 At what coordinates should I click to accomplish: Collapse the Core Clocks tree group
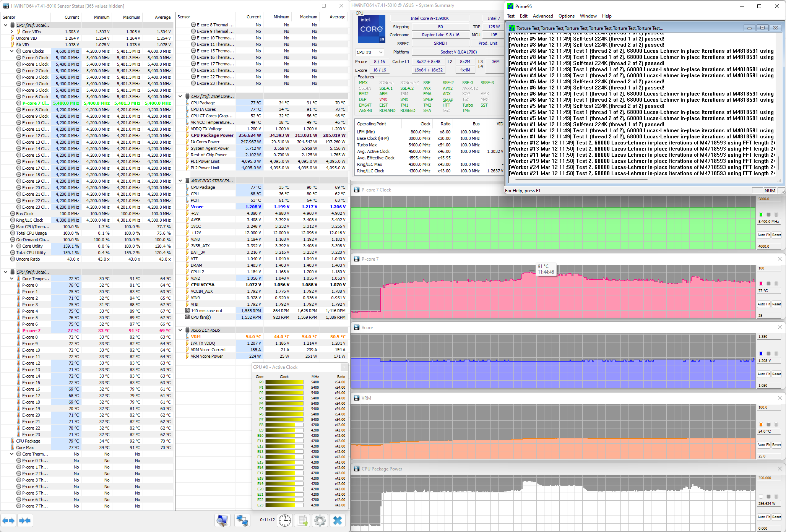click(x=12, y=51)
